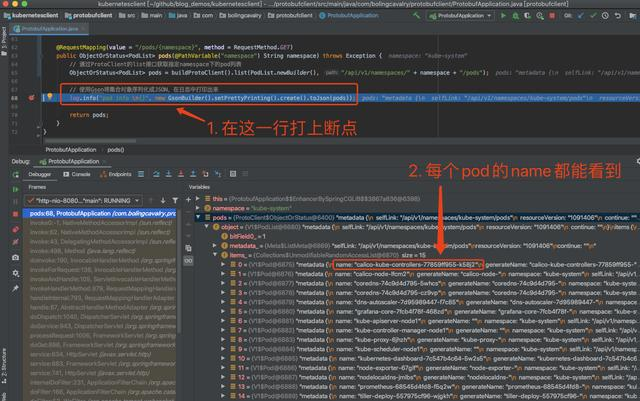The width and height of the screenshot is (640, 401).
Task: Click the protobufclient module breadcrumb
Action: click(x=89, y=16)
